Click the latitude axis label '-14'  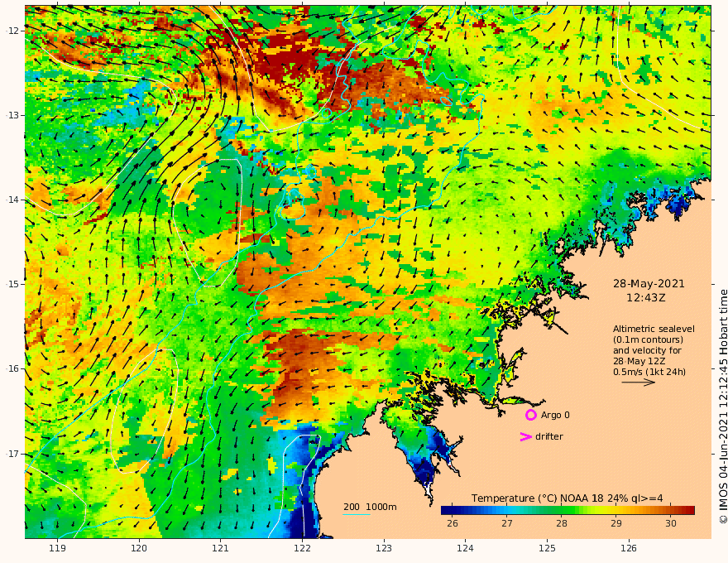(12, 200)
